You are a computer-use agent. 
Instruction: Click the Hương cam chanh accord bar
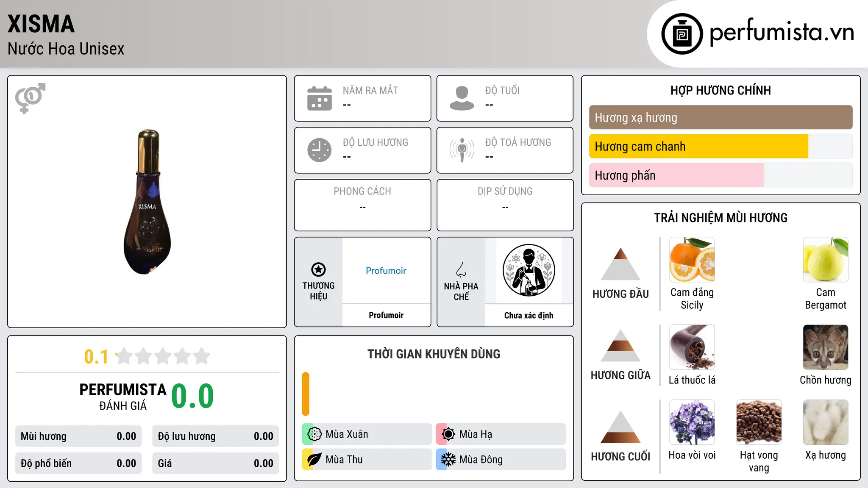click(x=721, y=146)
